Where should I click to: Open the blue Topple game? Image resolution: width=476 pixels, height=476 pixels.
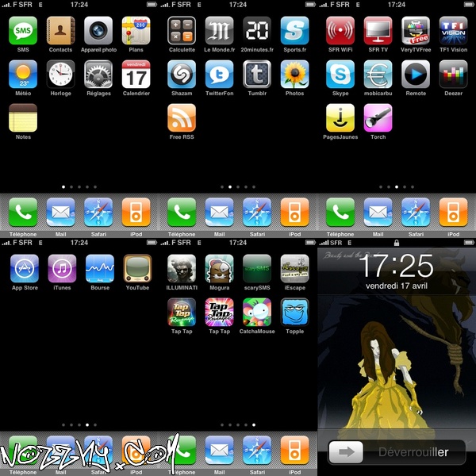pos(294,313)
